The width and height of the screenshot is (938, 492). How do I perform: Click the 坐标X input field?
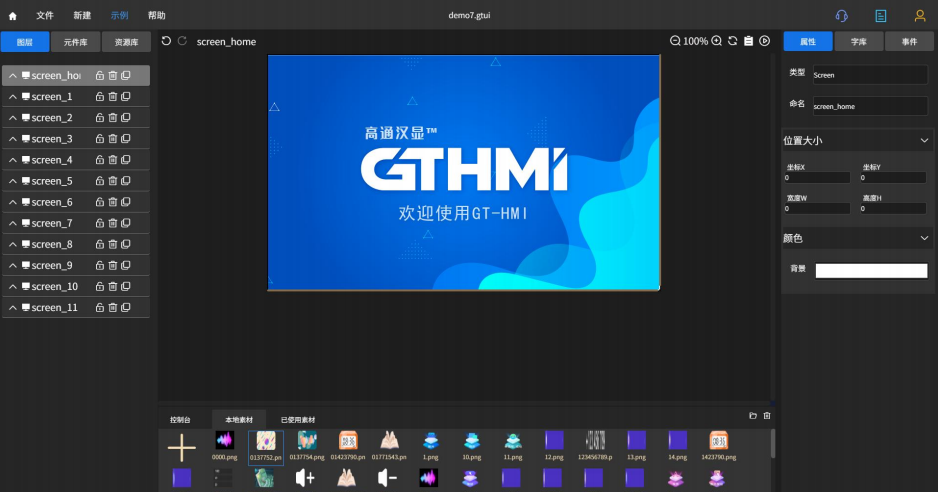tap(817, 177)
